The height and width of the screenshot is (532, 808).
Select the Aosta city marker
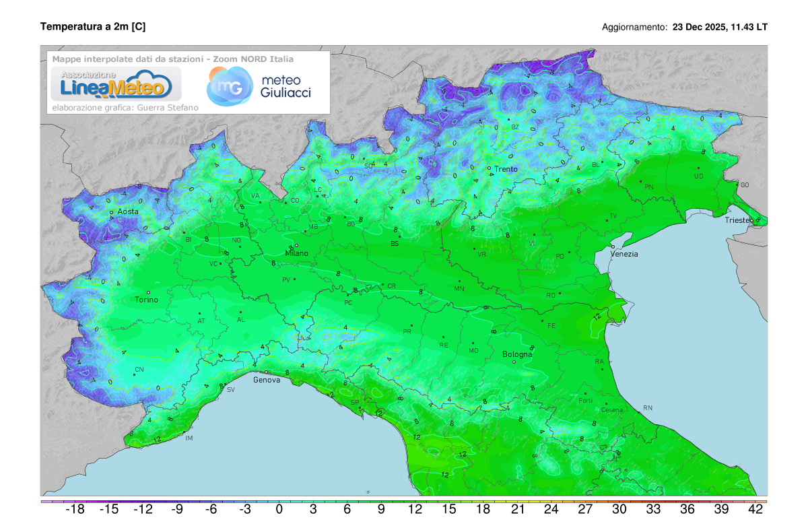[x=112, y=213]
